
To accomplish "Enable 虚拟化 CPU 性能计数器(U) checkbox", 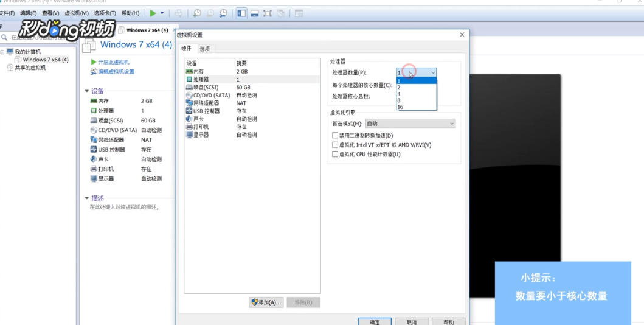I will click(335, 155).
